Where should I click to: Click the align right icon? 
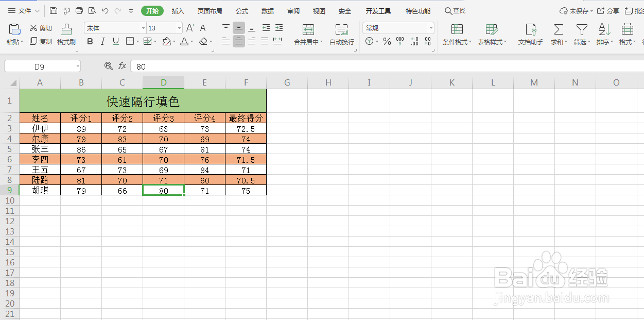coord(252,41)
